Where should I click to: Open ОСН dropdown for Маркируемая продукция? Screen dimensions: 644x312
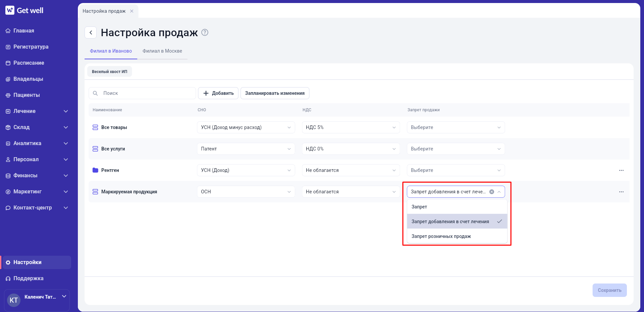tap(246, 192)
